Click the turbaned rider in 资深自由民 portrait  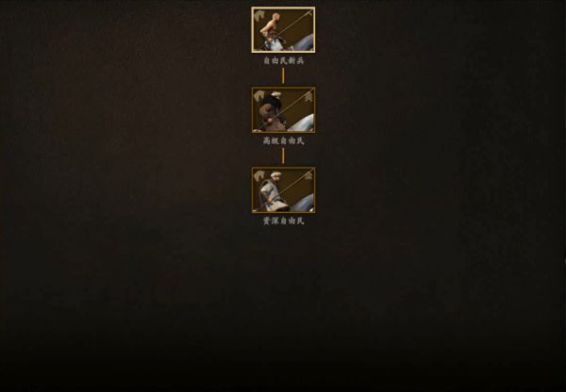point(272,191)
